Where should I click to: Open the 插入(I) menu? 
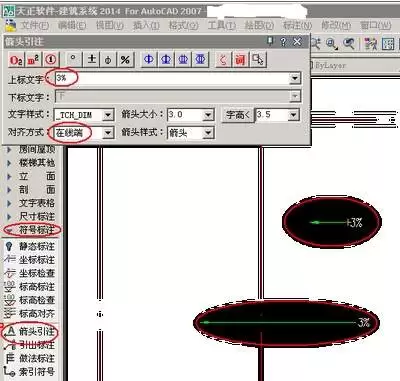coord(146,25)
